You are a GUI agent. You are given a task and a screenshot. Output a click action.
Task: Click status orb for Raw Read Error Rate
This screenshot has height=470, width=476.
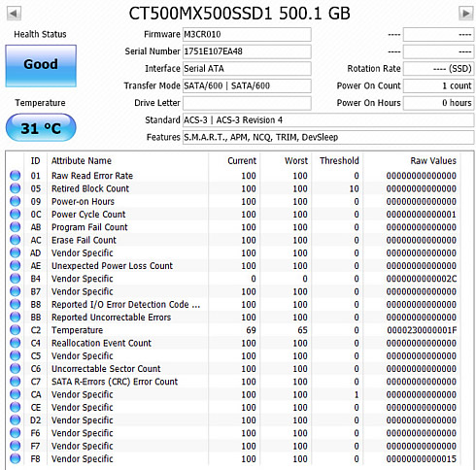click(15, 176)
